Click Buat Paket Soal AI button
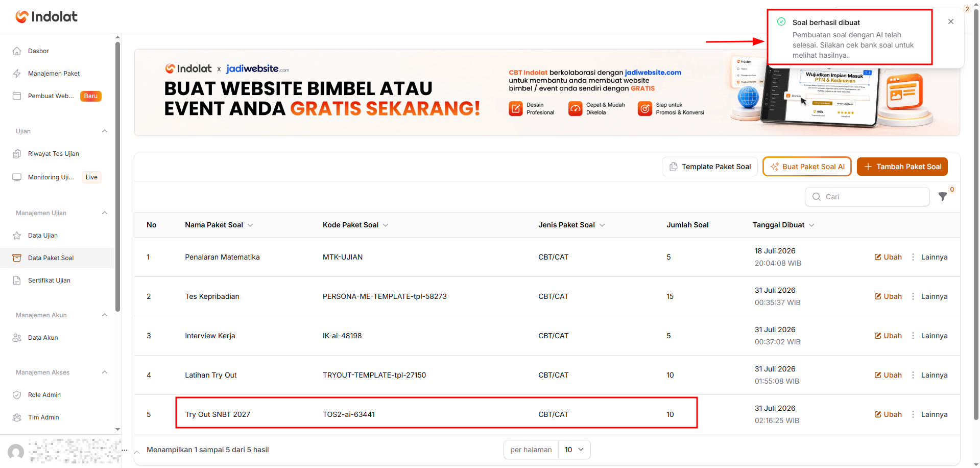The image size is (980, 468). (807, 167)
